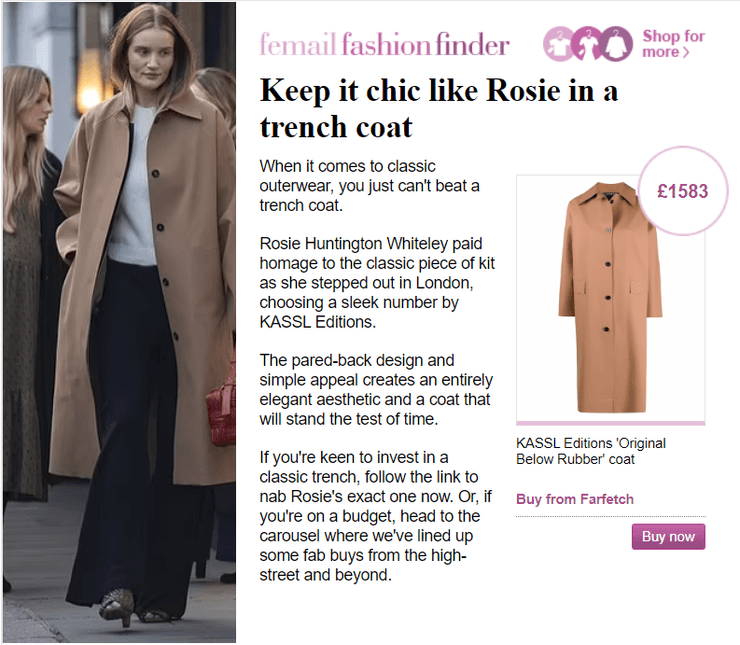This screenshot has height=645, width=740.
Task: Click the light pink t-shirt hanger icon
Action: (559, 44)
